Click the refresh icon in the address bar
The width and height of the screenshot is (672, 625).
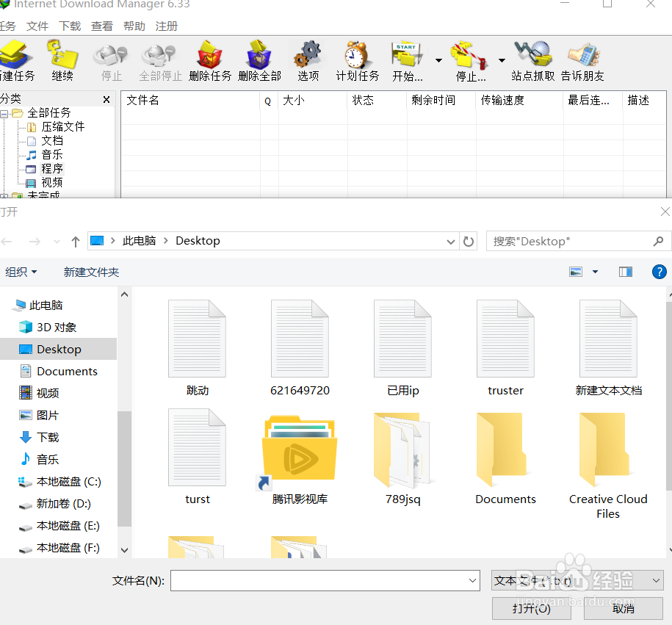tap(469, 241)
